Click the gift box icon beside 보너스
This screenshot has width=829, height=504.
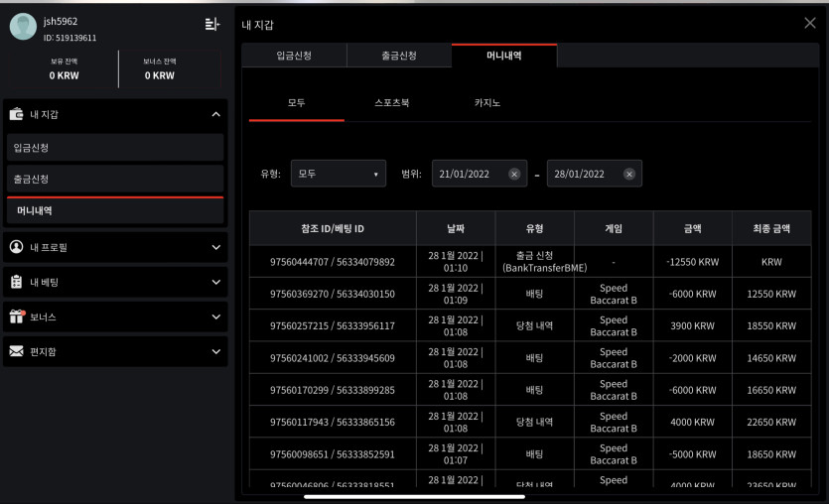[17, 316]
